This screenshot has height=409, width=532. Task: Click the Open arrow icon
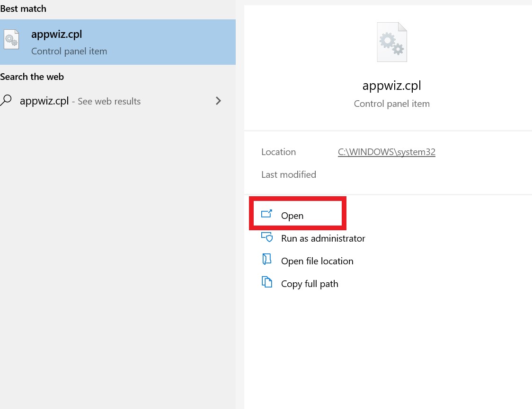pyautogui.click(x=267, y=214)
